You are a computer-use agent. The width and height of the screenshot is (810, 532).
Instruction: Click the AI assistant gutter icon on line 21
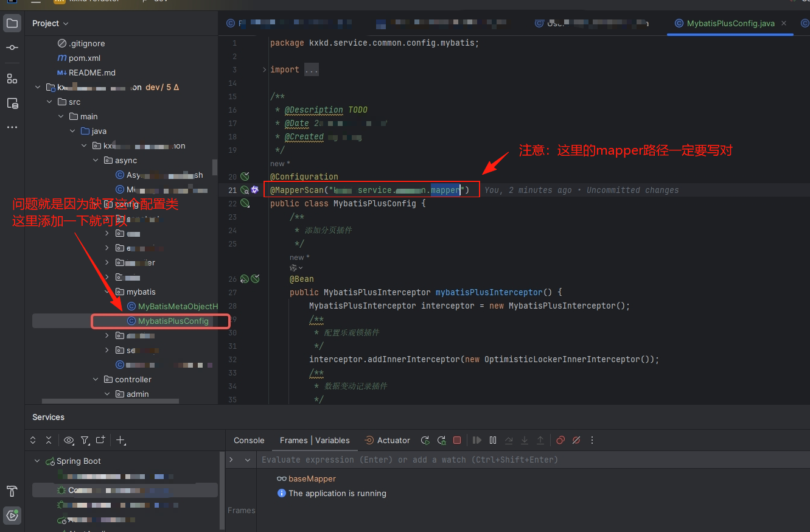point(255,190)
